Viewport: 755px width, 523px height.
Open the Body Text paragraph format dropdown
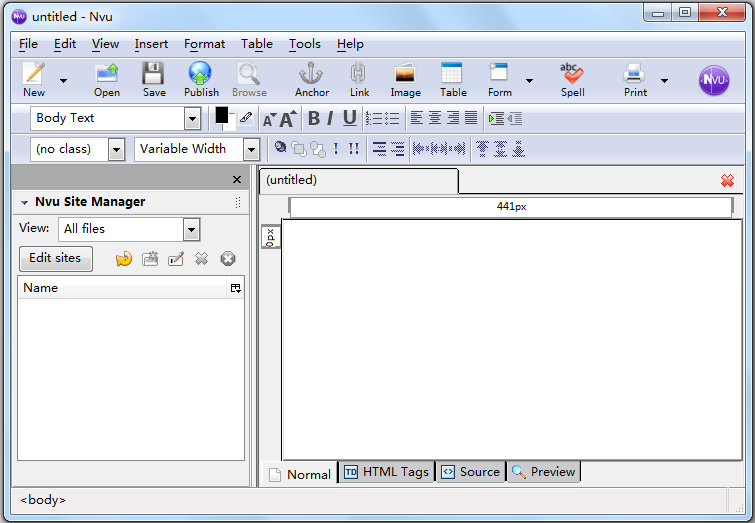coord(192,119)
